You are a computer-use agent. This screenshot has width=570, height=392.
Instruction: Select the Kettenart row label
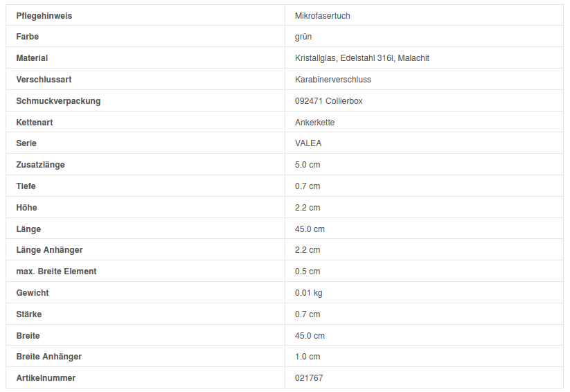click(x=35, y=123)
